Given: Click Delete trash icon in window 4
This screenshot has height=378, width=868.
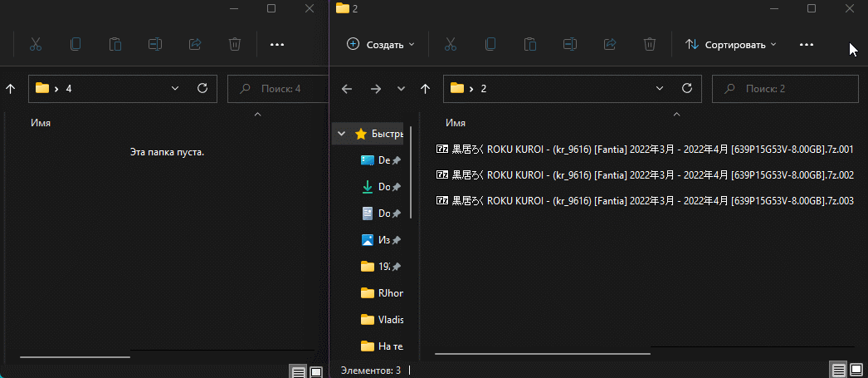Looking at the screenshot, I should 235,44.
